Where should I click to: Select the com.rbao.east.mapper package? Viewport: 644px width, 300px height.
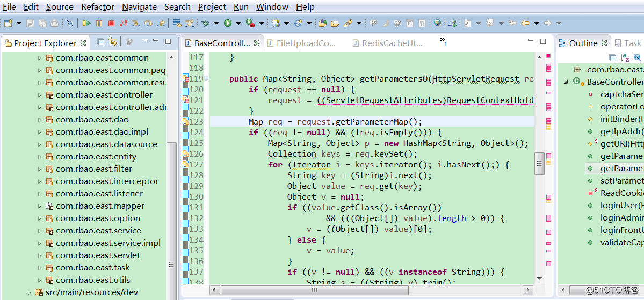(x=100, y=206)
